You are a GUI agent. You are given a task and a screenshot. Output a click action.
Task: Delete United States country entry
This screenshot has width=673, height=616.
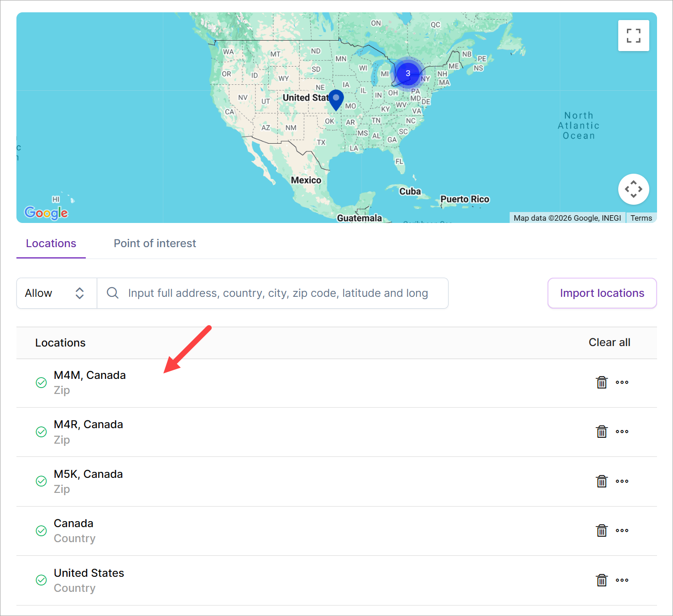(x=602, y=580)
